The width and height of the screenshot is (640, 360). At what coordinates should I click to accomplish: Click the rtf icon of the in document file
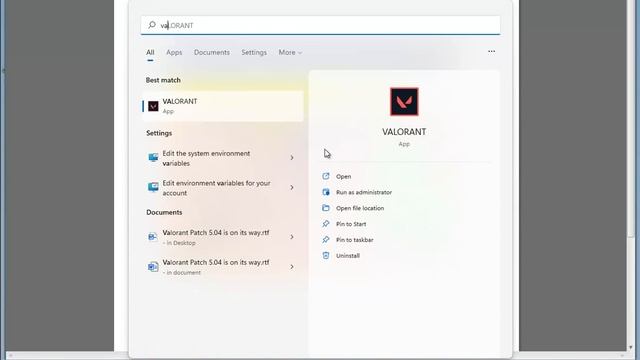(153, 267)
